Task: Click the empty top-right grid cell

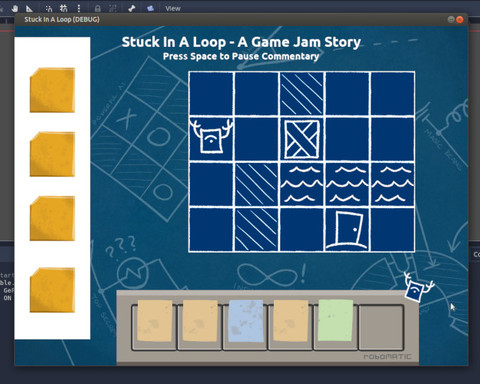Action: tap(393, 94)
